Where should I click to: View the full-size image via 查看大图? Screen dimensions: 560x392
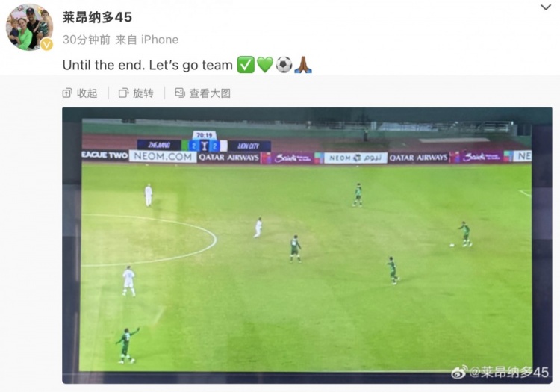pos(202,93)
